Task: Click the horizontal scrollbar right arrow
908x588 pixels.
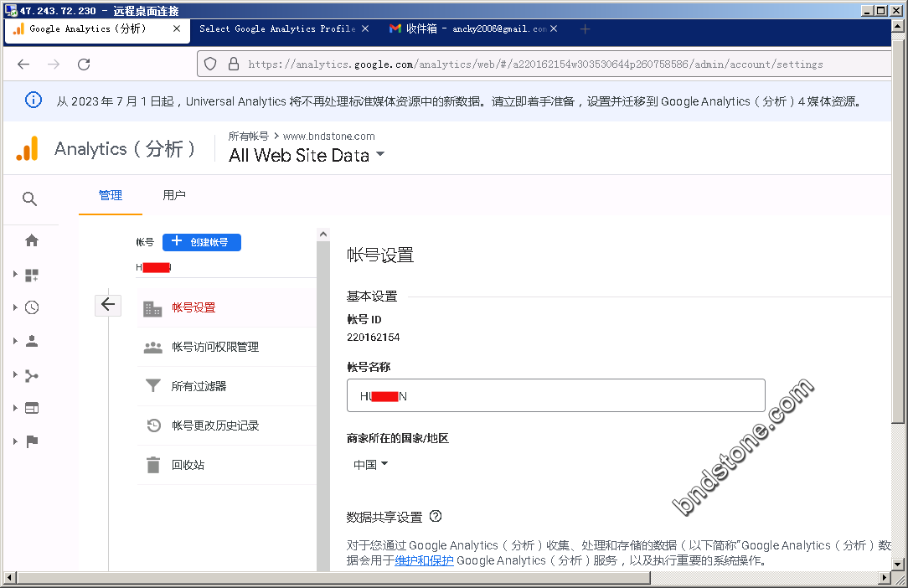Action: pyautogui.click(x=885, y=578)
